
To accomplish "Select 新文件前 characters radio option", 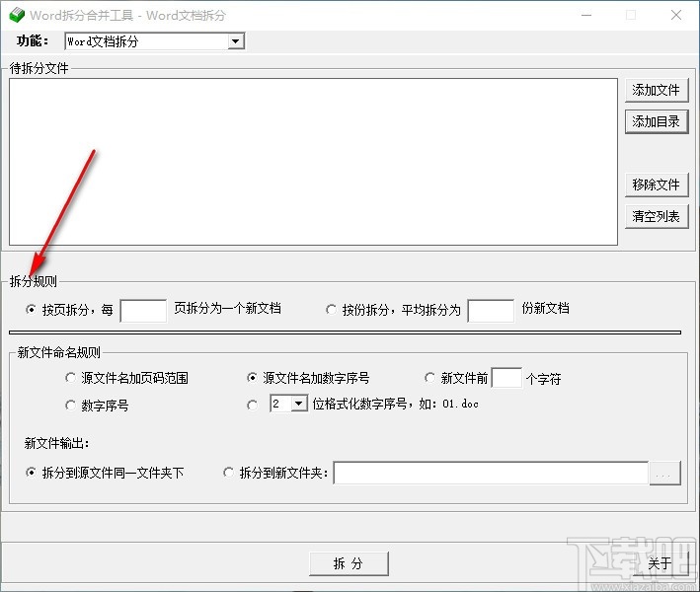I will (429, 378).
